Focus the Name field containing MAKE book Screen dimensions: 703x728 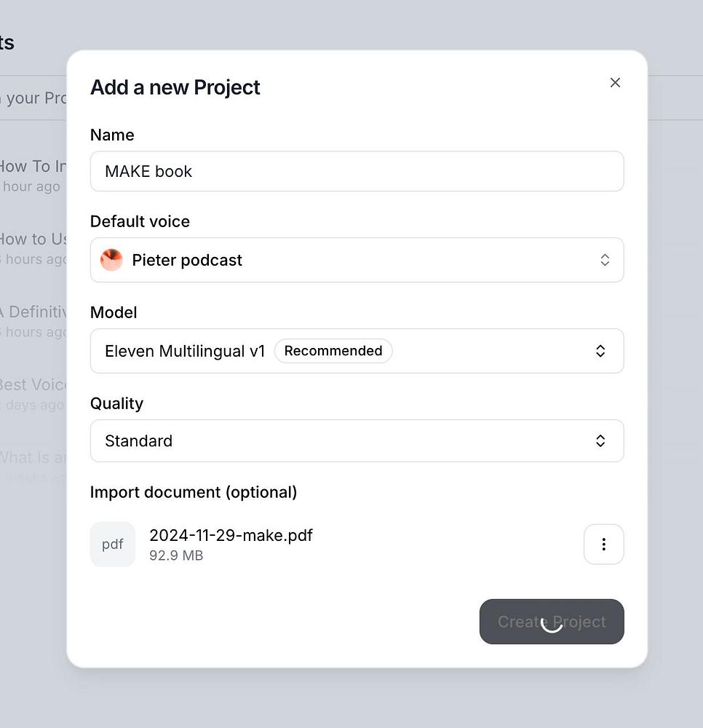(357, 171)
